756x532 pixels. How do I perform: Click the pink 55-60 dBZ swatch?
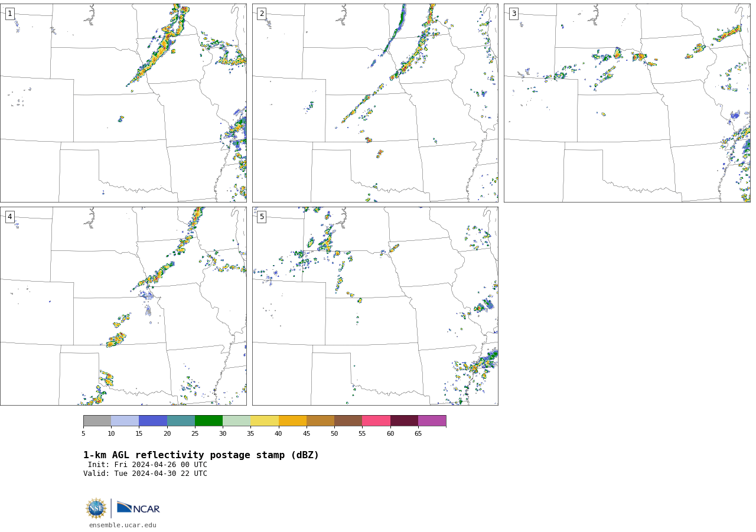pyautogui.click(x=376, y=421)
